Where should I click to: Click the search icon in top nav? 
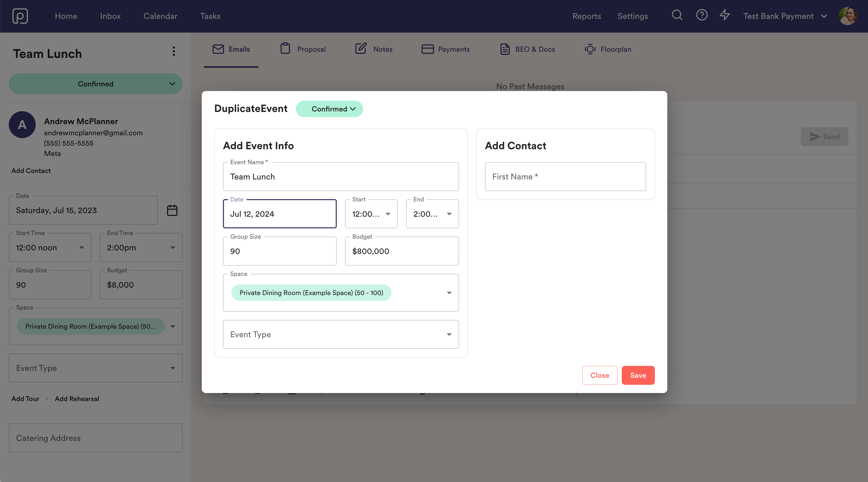677,16
